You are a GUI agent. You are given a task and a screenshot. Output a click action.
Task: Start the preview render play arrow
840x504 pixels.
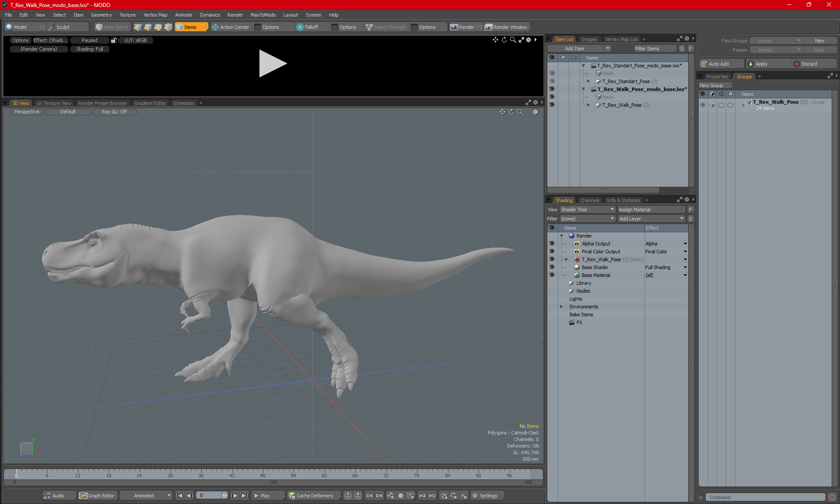point(273,63)
